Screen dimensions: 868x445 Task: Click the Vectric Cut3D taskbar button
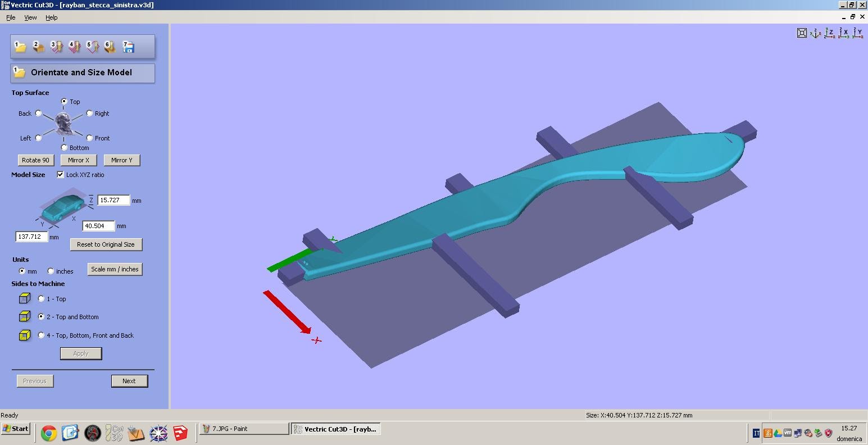tap(336, 429)
